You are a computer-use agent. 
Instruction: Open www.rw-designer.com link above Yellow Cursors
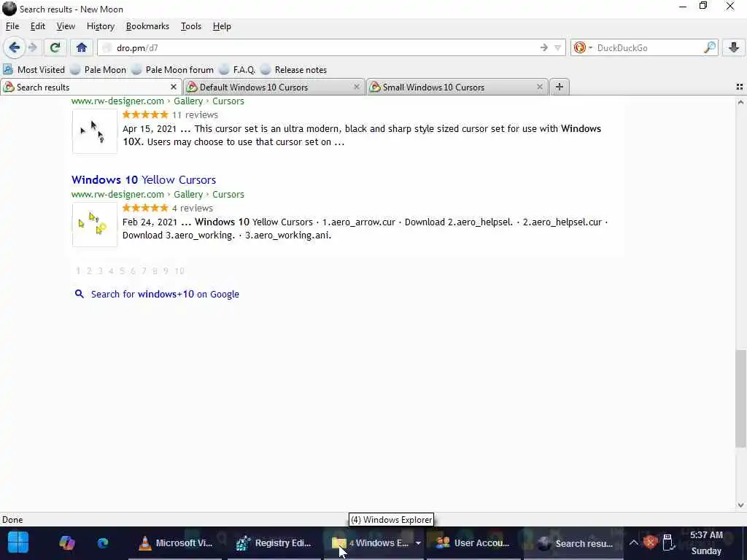117,194
